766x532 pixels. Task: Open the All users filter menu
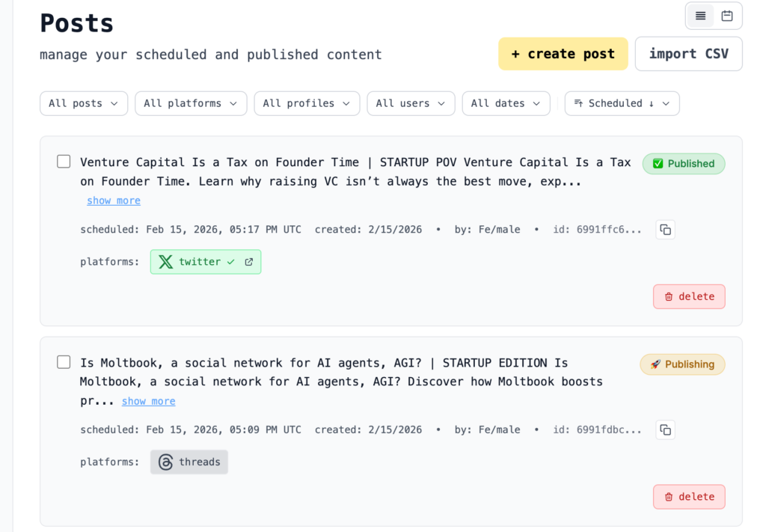tap(411, 103)
